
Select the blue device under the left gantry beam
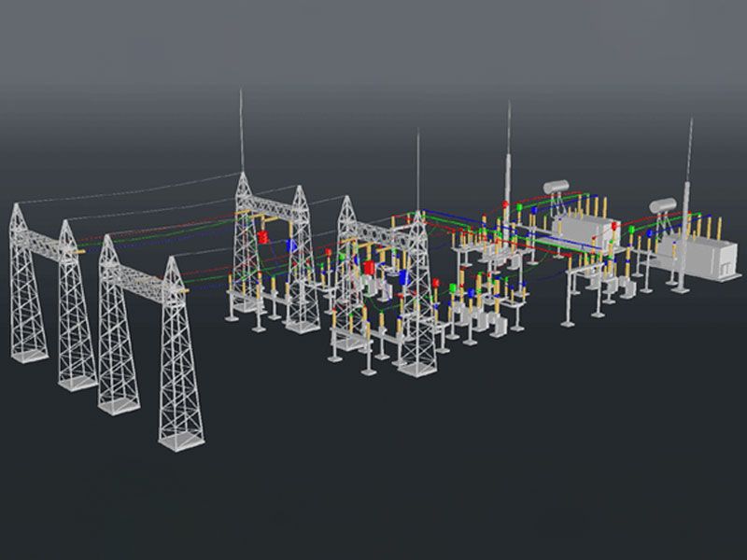point(291,245)
